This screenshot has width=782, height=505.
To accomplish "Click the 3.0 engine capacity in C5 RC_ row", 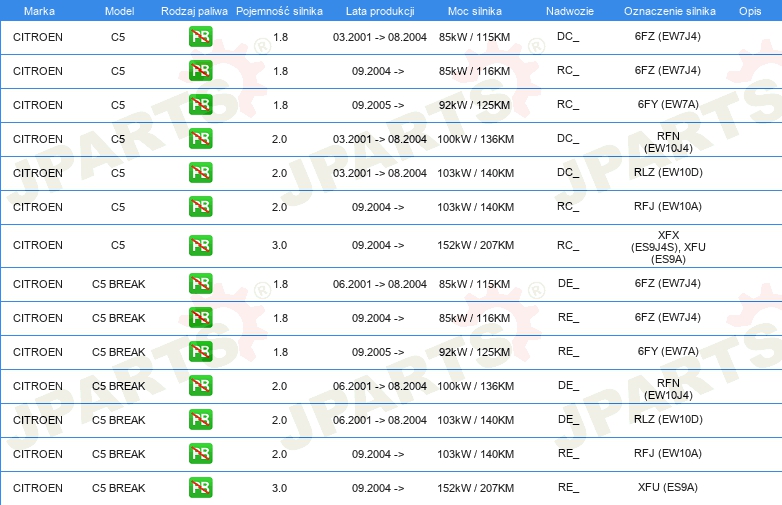I will pos(279,245).
